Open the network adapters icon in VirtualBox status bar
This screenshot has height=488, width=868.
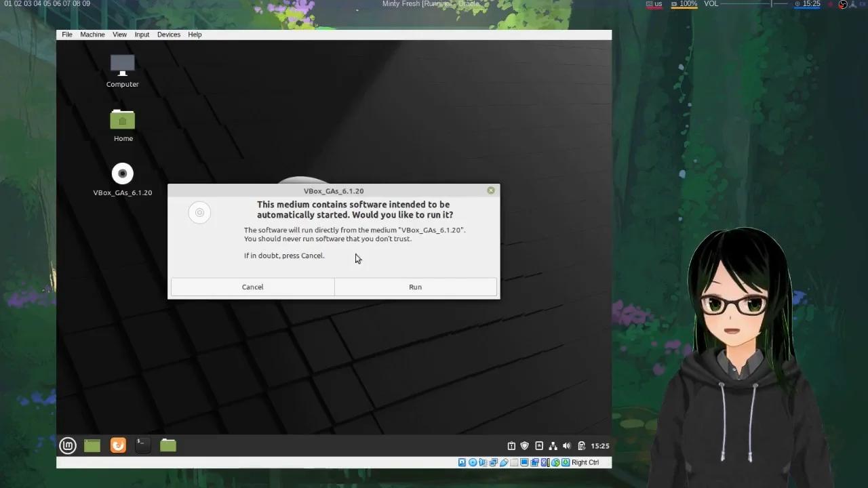click(x=493, y=462)
